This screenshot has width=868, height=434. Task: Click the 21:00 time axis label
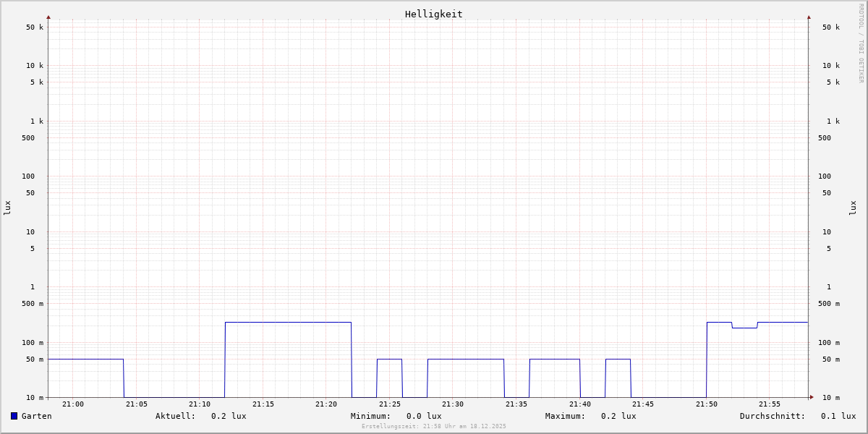tap(73, 404)
